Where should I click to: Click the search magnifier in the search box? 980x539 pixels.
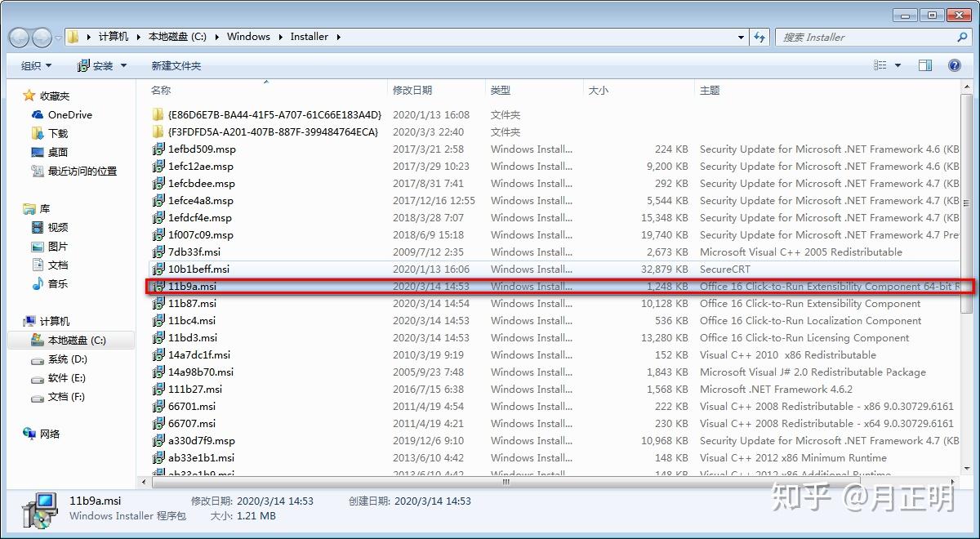[962, 37]
